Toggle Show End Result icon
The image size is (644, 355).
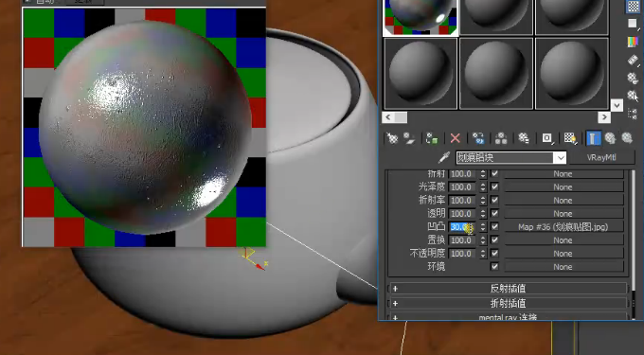coord(592,138)
